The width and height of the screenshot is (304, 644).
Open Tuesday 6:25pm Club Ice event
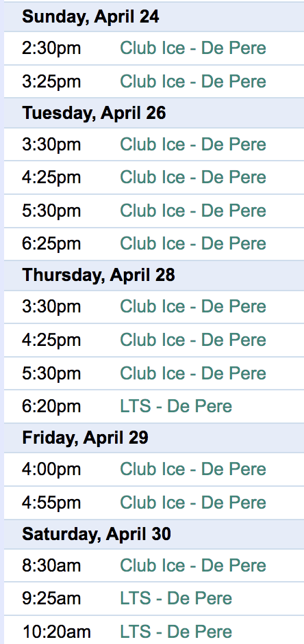point(193,243)
